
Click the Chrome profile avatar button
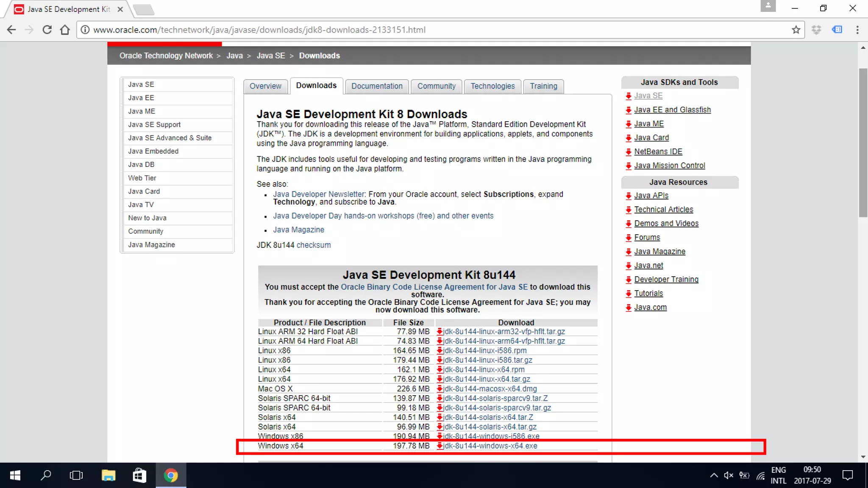(x=768, y=6)
